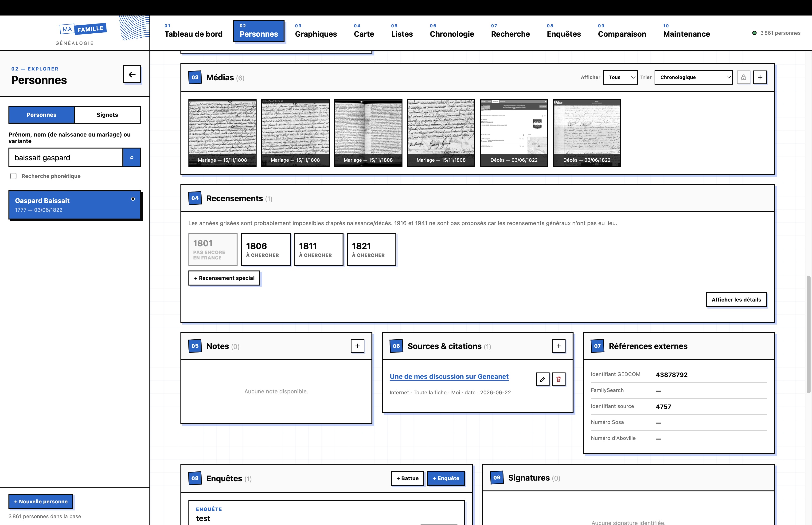Add a note with the Notes plus button
Image resolution: width=812 pixels, height=525 pixels.
[357, 346]
